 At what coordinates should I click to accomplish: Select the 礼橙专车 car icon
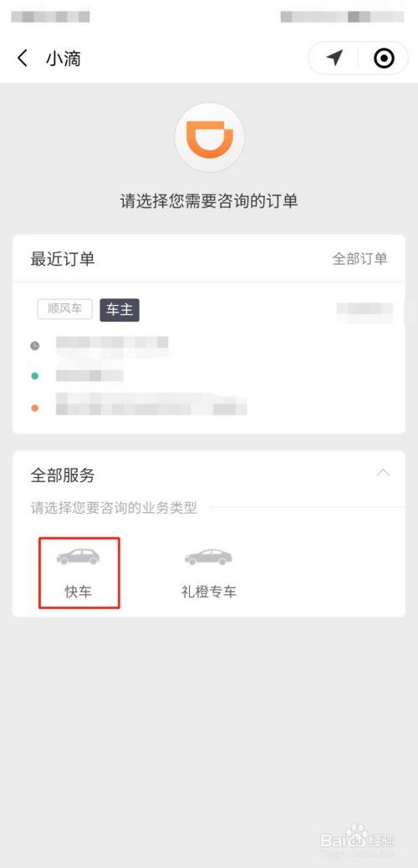208,557
